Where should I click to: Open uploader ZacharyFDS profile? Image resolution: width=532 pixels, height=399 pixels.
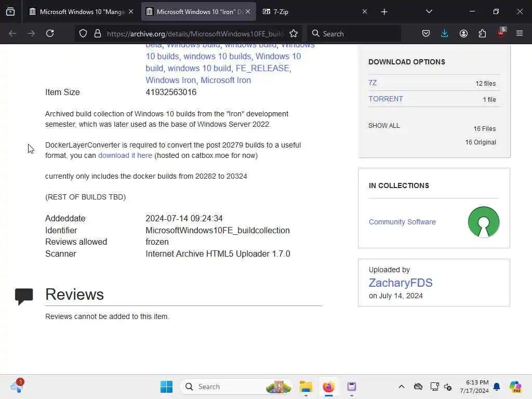coord(401,283)
